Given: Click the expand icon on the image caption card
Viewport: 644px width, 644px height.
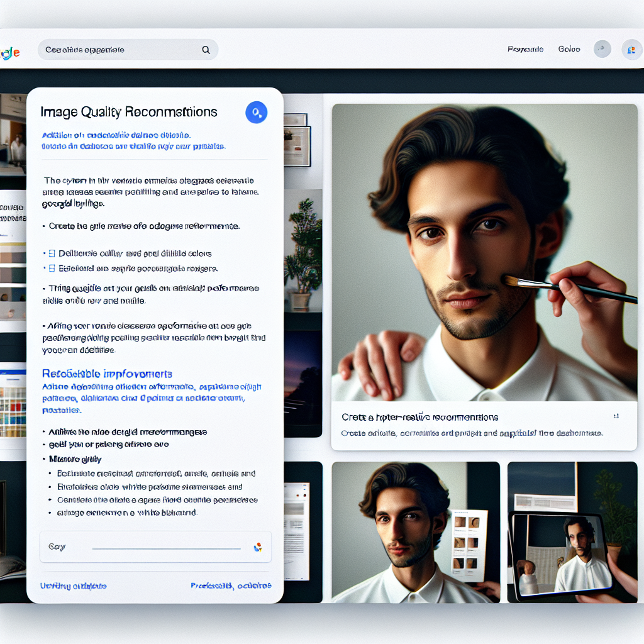Looking at the screenshot, I should pyautogui.click(x=616, y=416).
